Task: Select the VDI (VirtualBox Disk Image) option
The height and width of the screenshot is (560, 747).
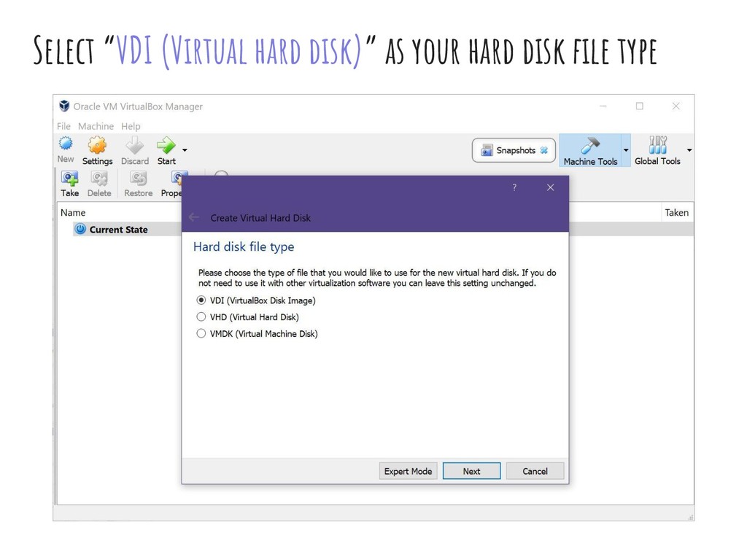Action: coord(256,300)
